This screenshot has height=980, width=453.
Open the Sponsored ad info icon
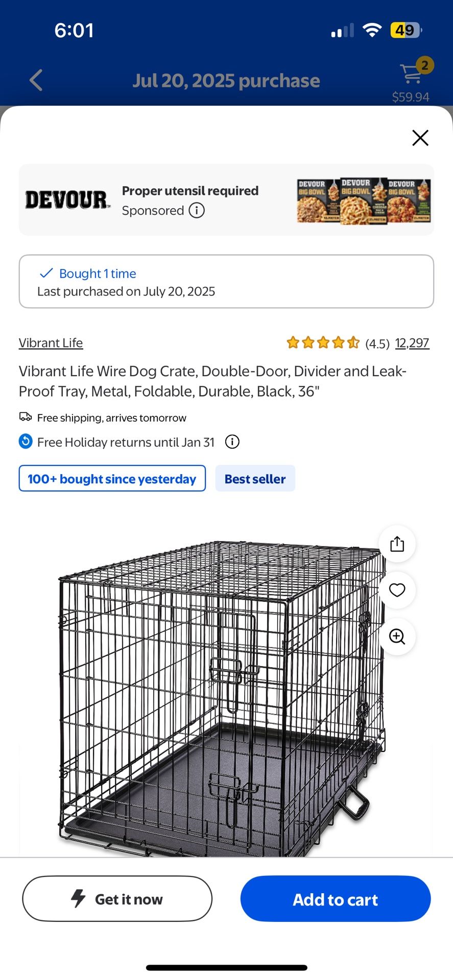[197, 210]
